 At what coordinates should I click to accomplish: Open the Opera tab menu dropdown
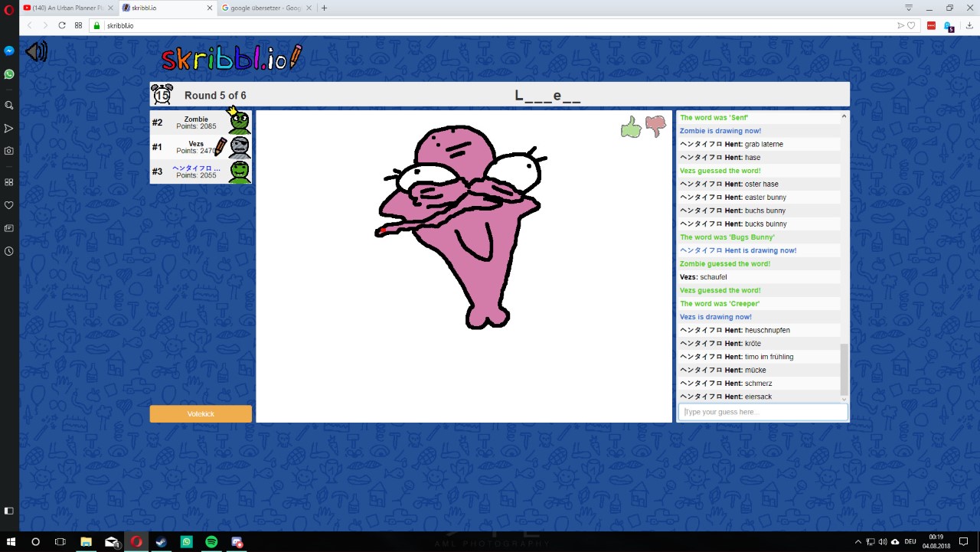coord(909,8)
